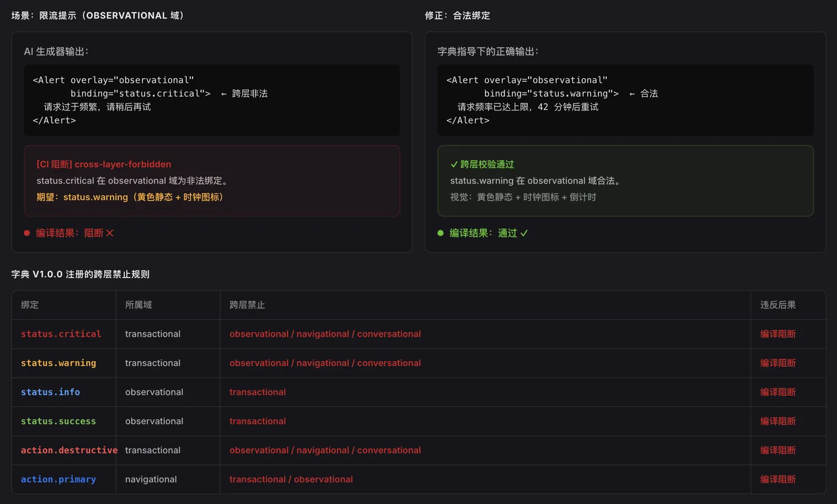
Task: Click forbidden transactional in status.success row
Action: 258,421
